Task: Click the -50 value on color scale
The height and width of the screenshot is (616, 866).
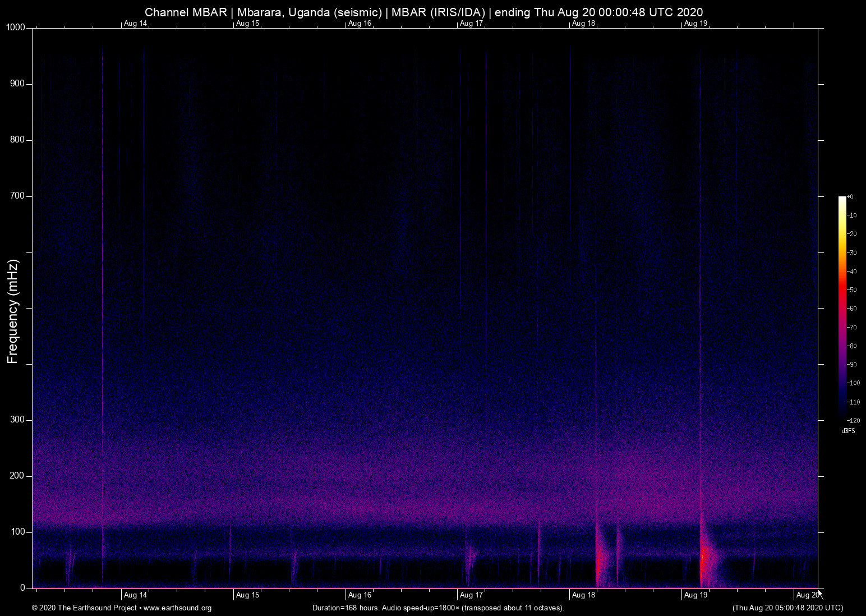Action: (852, 290)
